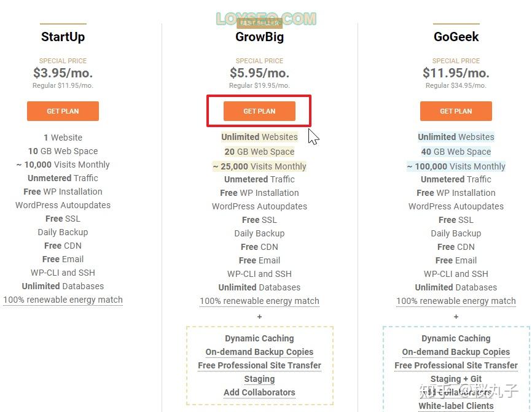Click the BEST SELLER badge
Screen dimensions: 532x412
coord(260,23)
